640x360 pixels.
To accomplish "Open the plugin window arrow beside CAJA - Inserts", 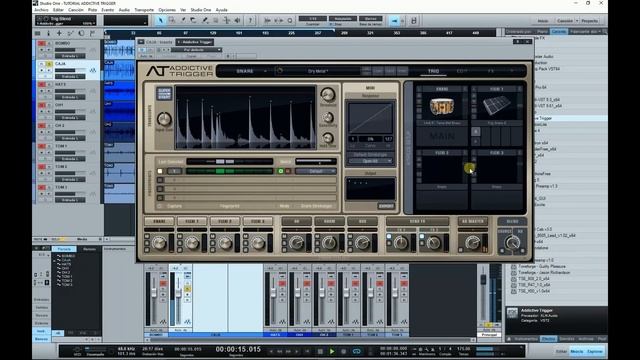I will point(141,42).
